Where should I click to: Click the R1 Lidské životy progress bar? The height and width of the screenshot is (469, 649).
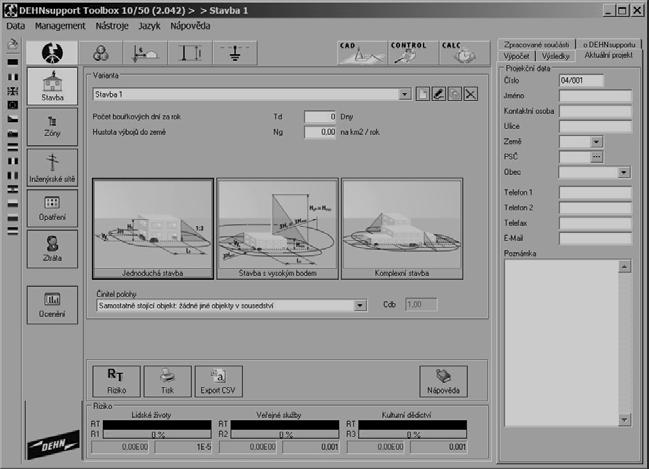157,434
